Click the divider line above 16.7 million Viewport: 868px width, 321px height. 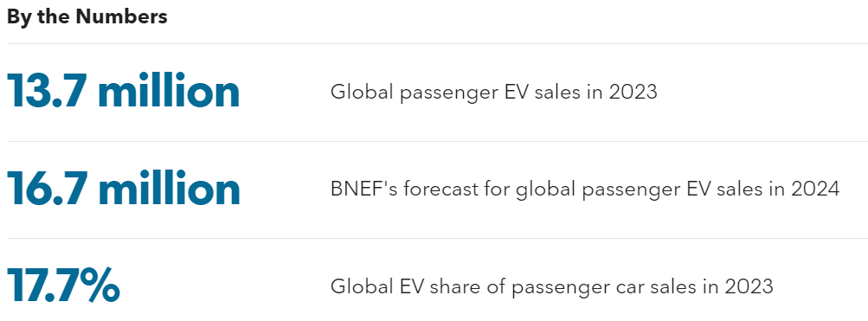437,141
